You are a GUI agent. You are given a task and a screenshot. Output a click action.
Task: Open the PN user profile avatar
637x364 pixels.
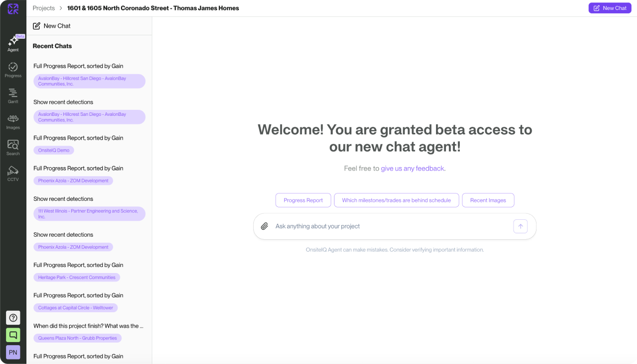(x=13, y=352)
